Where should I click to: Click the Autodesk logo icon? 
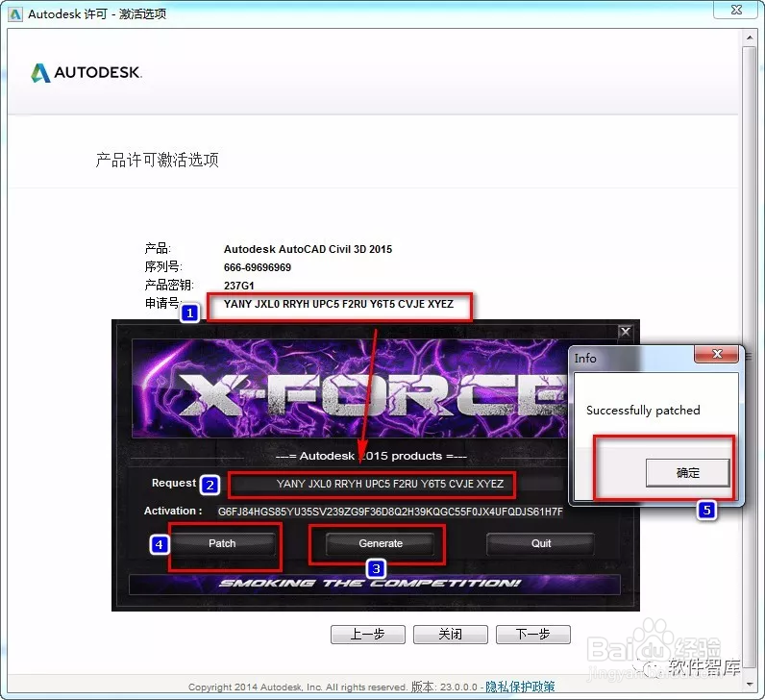coord(40,73)
